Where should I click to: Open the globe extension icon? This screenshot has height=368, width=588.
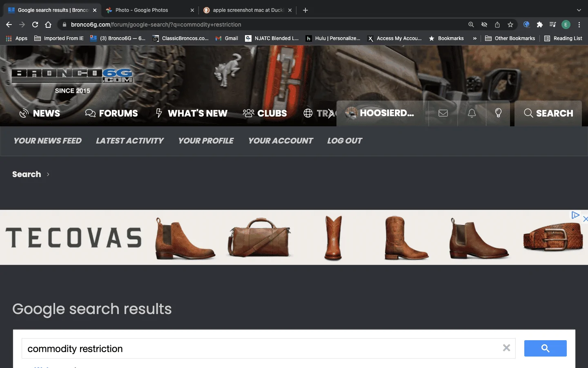(527, 25)
